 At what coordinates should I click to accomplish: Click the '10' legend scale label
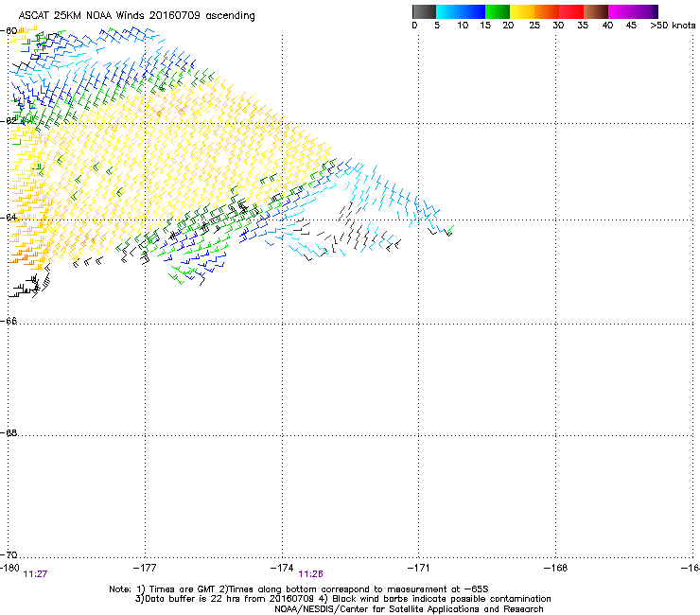tap(463, 26)
